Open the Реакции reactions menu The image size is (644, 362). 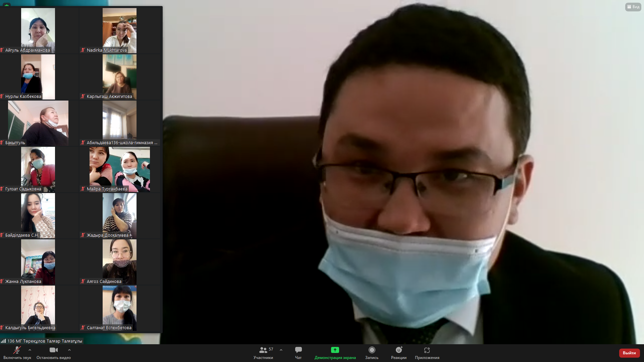point(398,353)
